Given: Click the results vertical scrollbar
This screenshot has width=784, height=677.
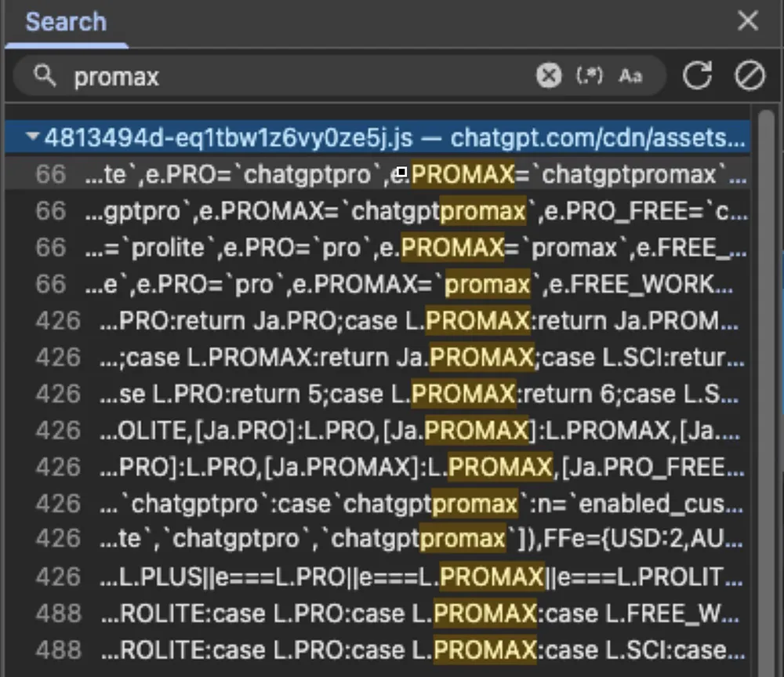Looking at the screenshot, I should click(766, 393).
